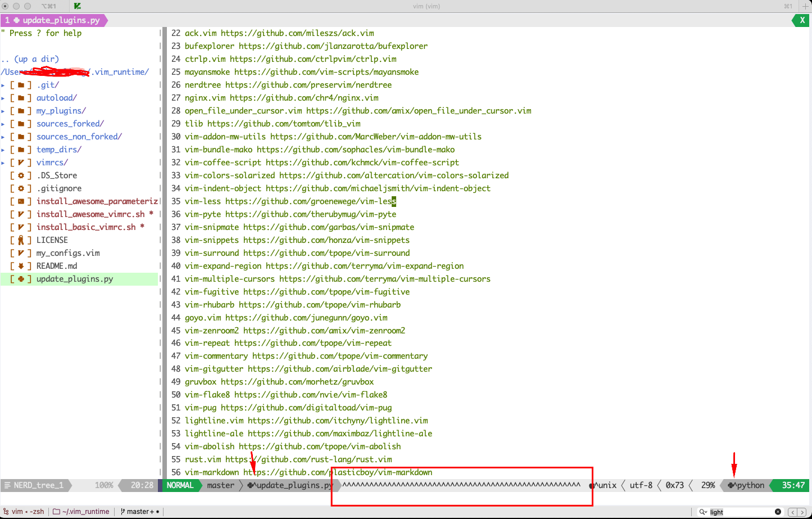
Task: Click the git branch icon near master in terminal bar
Action: point(124,511)
